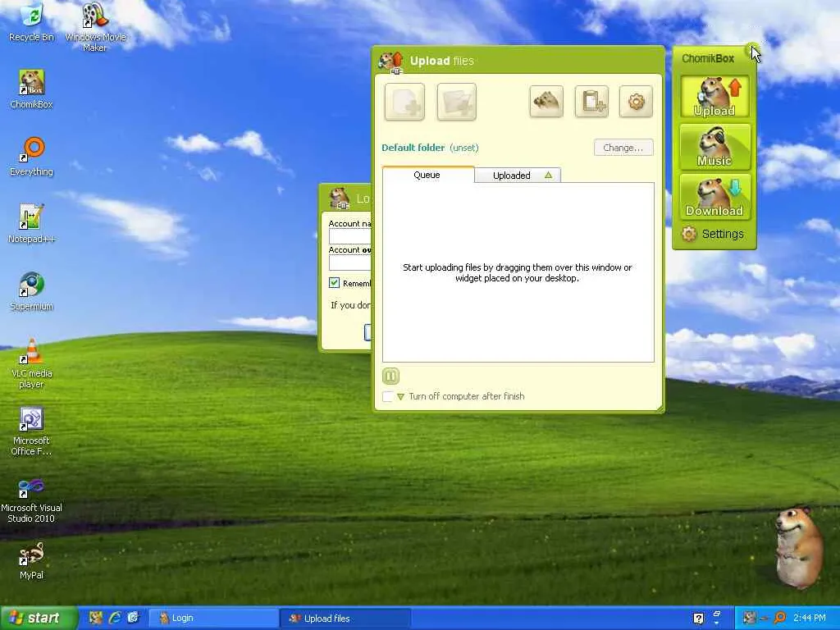Click the add folder button in Upload files

(456, 102)
